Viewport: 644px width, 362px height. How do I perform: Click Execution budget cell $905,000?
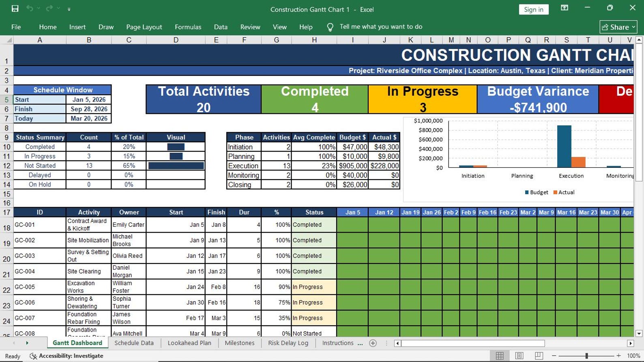click(353, 165)
